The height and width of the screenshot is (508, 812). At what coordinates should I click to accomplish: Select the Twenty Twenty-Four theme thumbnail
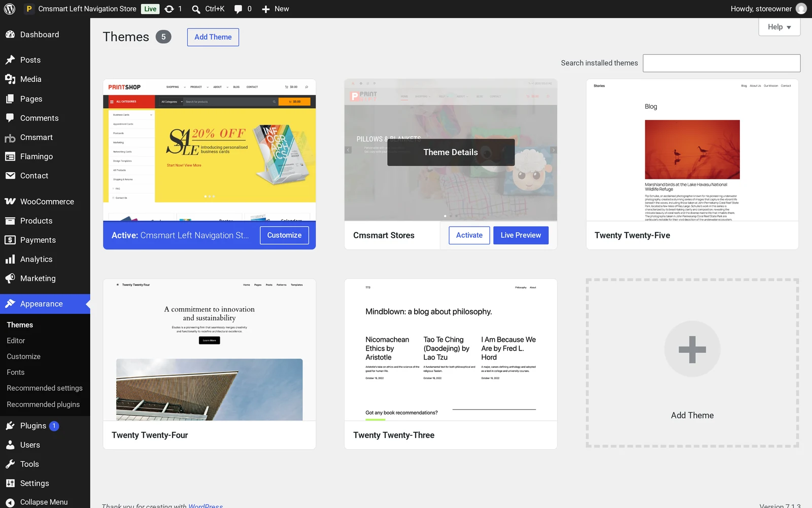click(x=209, y=350)
